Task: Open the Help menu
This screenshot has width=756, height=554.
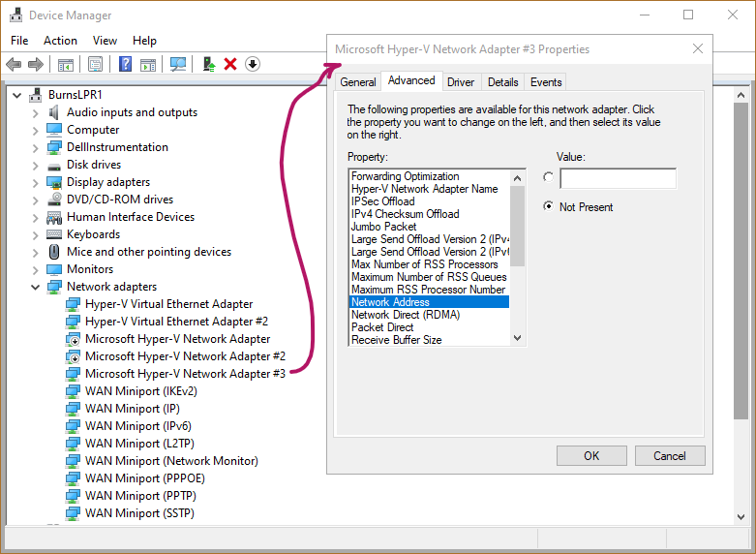Action: point(144,41)
